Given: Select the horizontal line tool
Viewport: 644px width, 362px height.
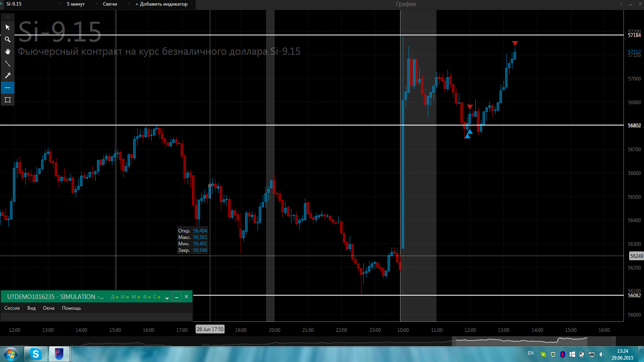Looking at the screenshot, I should tap(8, 88).
